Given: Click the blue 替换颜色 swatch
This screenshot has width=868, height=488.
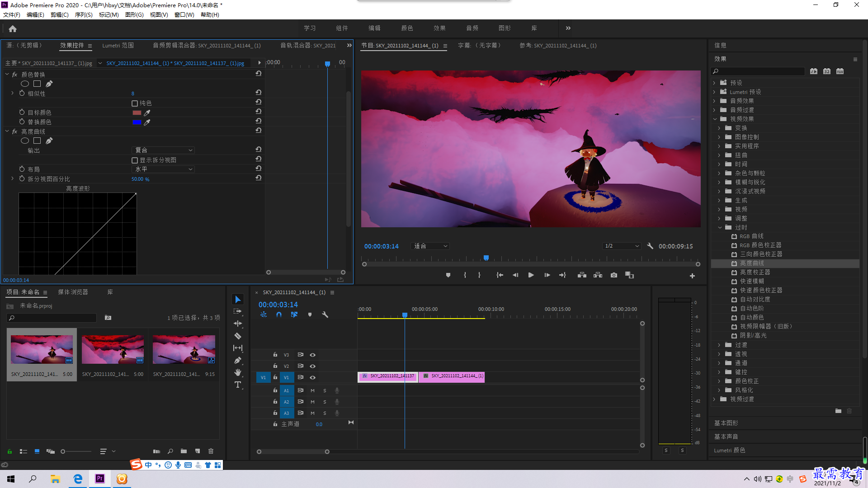Looking at the screenshot, I should click(x=137, y=122).
